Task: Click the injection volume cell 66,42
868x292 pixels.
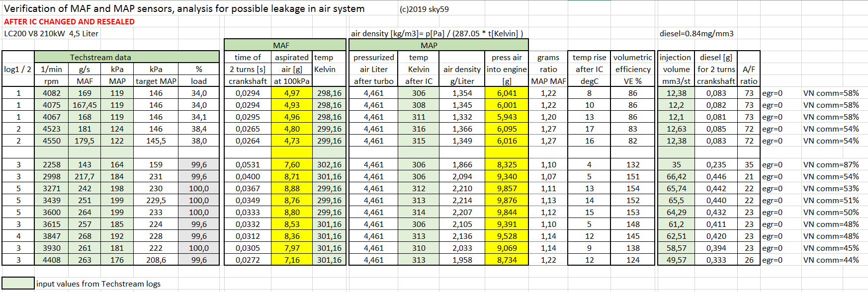Action: (676, 176)
